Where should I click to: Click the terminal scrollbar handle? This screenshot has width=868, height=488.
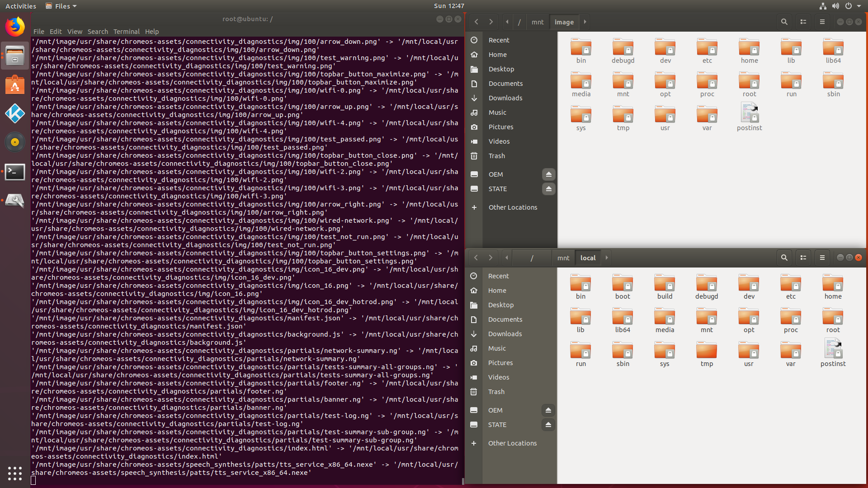462,481
